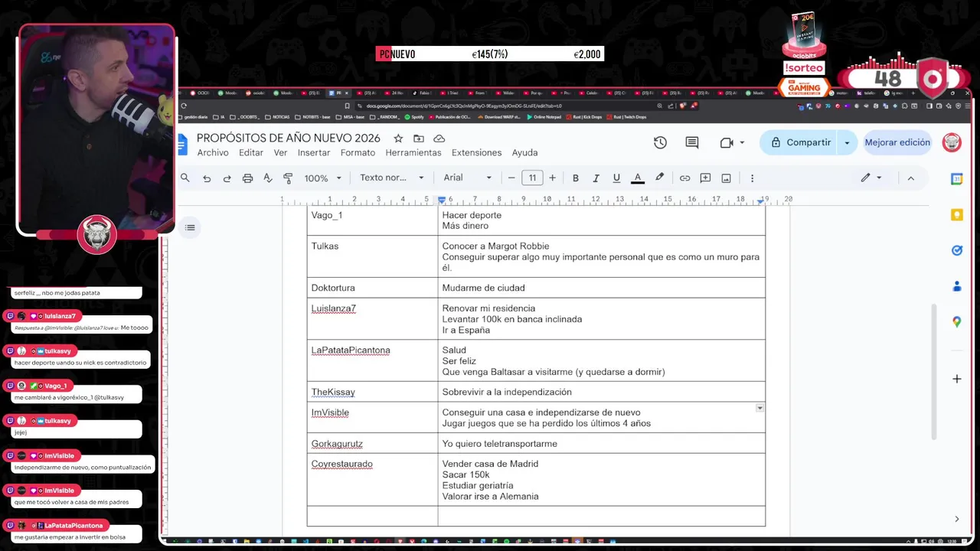Show the comments history panel
Screen dimensions: 980x551
692,143
